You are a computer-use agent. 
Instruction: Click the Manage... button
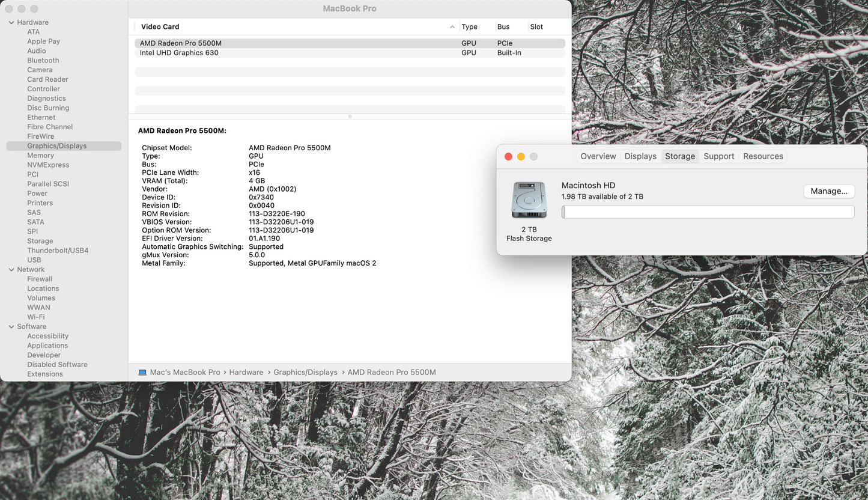tap(829, 191)
